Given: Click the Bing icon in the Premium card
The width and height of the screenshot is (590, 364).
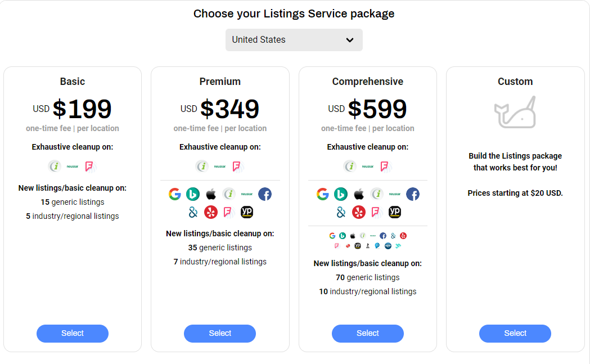Looking at the screenshot, I should coord(193,194).
